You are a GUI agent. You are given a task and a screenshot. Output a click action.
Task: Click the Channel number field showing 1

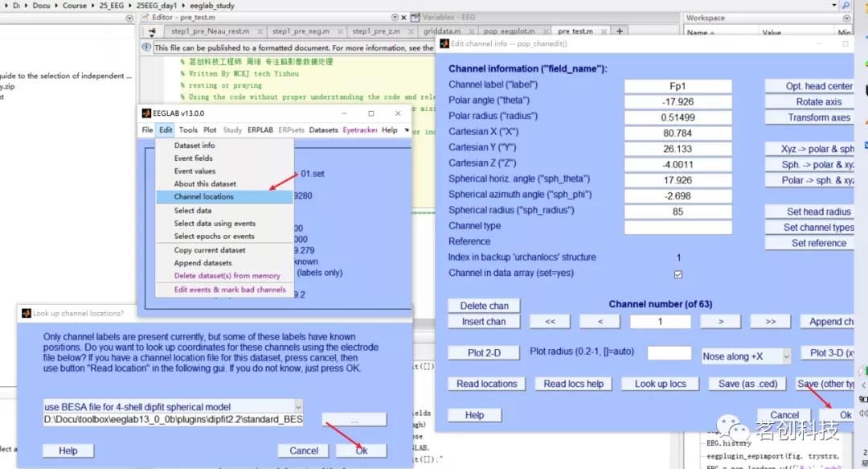[x=660, y=322]
